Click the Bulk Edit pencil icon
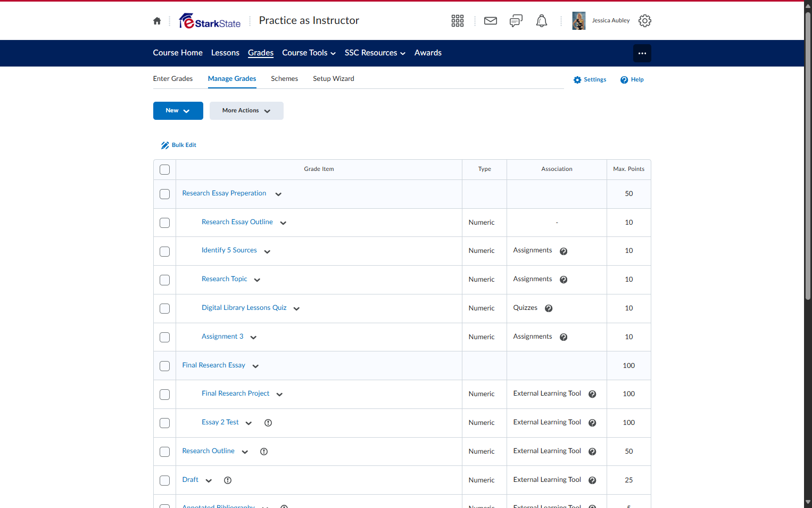 [165, 145]
